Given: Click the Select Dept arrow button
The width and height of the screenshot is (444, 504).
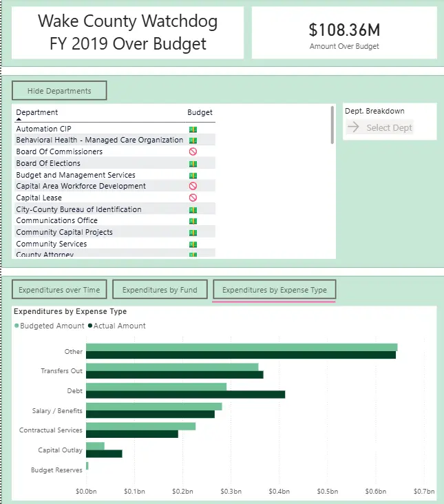Looking at the screenshot, I should pos(379,127).
